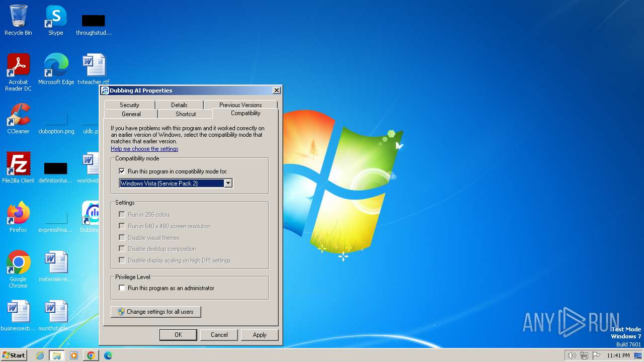Toggle Disable display scaling on high DPI
The image size is (644, 362).
pyautogui.click(x=122, y=260)
